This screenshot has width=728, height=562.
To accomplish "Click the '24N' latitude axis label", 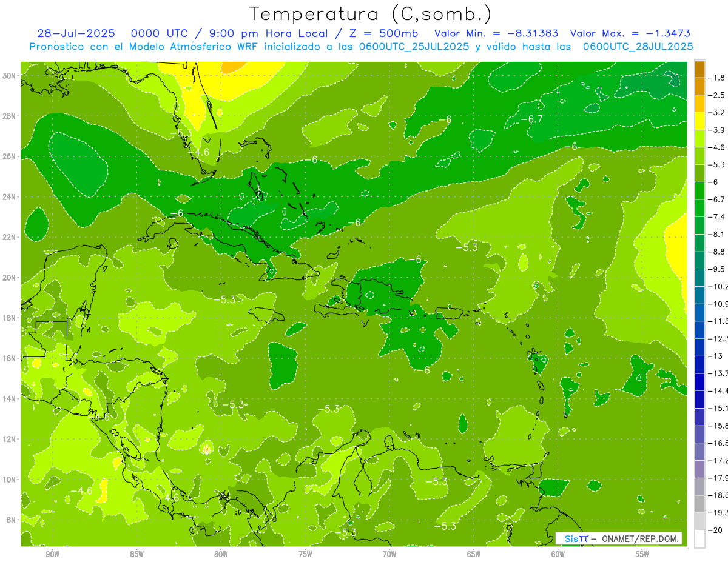I will pyautogui.click(x=10, y=197).
